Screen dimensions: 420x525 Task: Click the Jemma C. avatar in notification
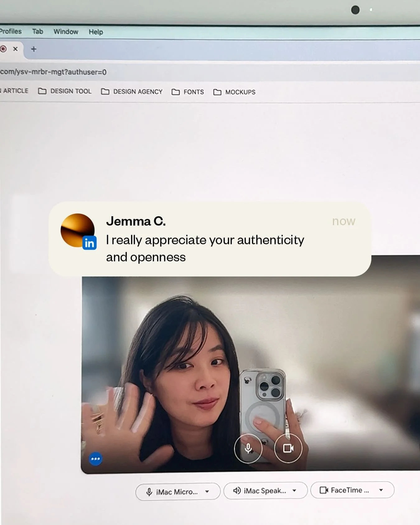point(77,230)
